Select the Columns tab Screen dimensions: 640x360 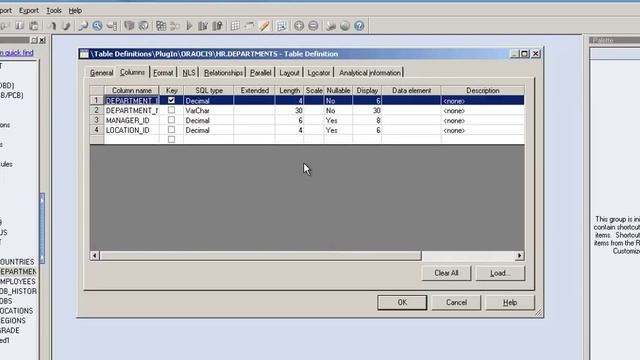point(132,72)
